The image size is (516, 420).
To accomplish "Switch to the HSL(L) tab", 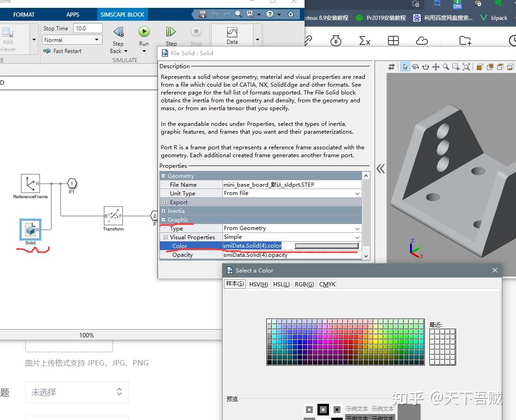I will click(281, 284).
